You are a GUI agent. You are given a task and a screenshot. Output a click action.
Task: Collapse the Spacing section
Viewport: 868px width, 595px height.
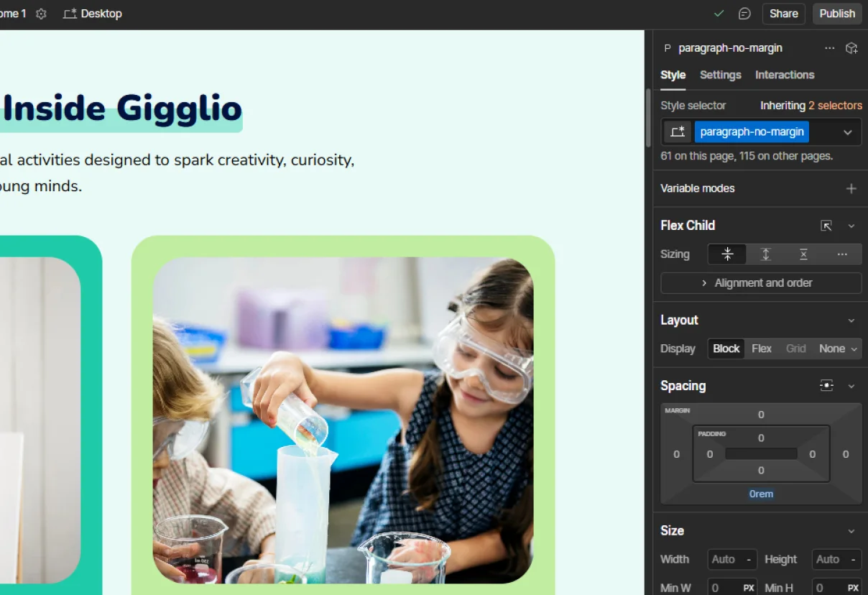pos(851,386)
